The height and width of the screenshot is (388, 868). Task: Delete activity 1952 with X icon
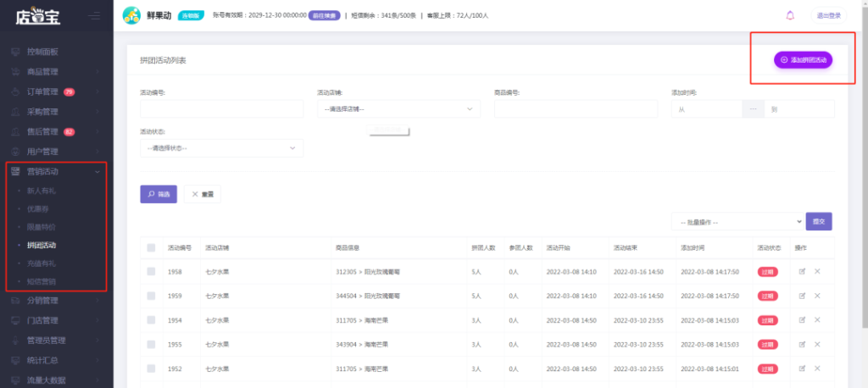[x=817, y=369]
